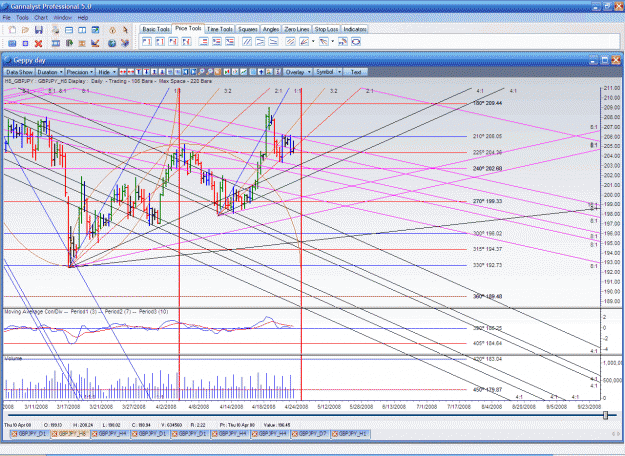This screenshot has height=456, width=625.
Task: Switch to the GBPJPY_H1 chart tab
Action: pyautogui.click(x=350, y=434)
